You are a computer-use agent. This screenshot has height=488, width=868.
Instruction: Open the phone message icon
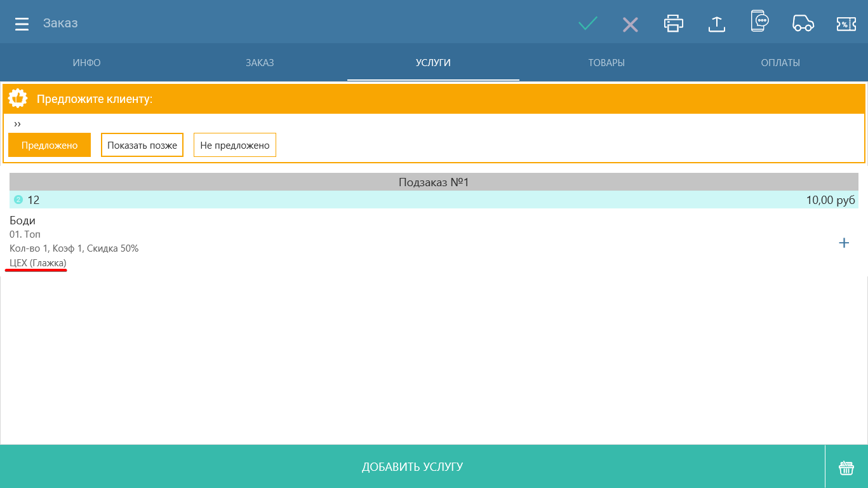pyautogui.click(x=760, y=22)
